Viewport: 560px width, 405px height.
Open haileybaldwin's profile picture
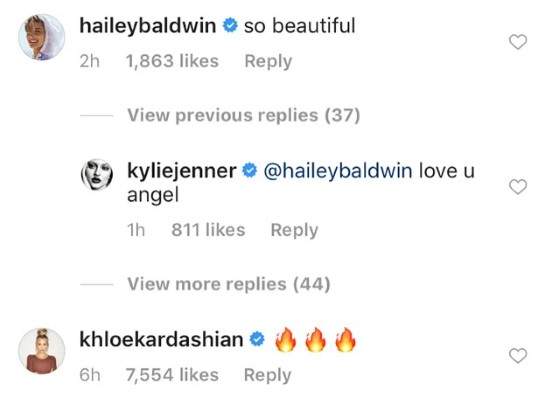point(41,37)
